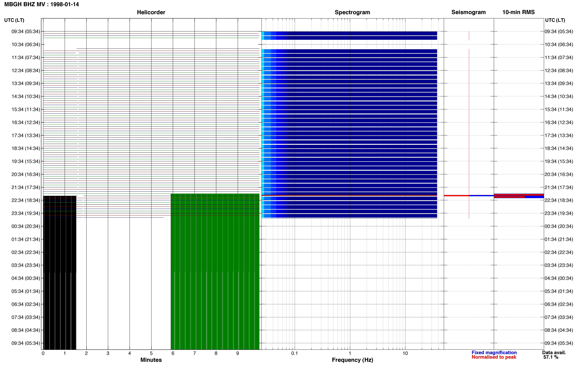Click the 'Spectrogram' panel heading
The width and height of the screenshot is (588, 368).
click(x=352, y=12)
